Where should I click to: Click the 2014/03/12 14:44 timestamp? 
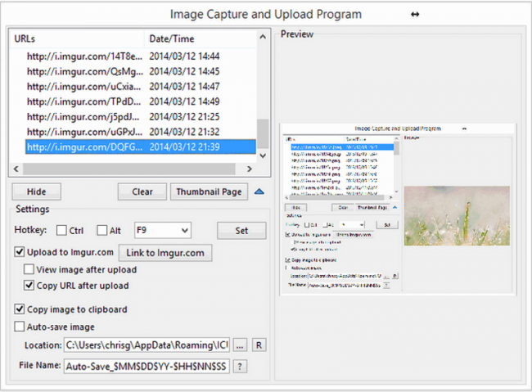pos(184,56)
